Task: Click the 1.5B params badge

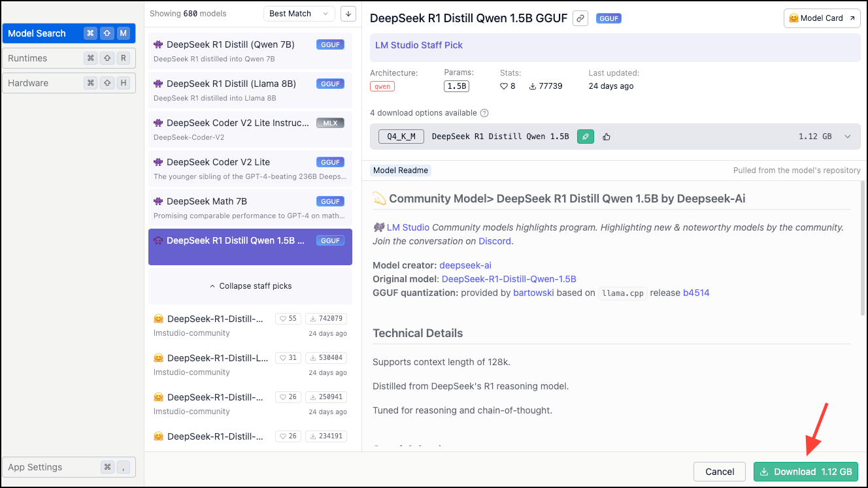Action: point(457,86)
